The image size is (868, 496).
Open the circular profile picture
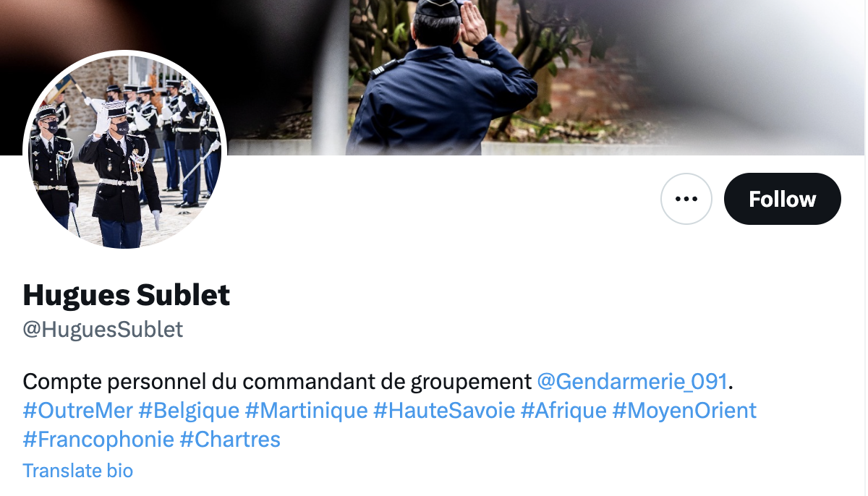[125, 151]
